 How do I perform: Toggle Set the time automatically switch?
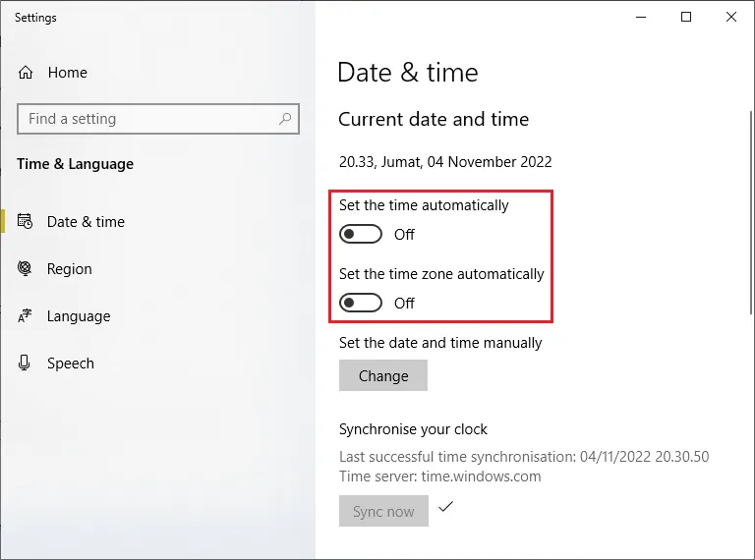[x=361, y=234]
